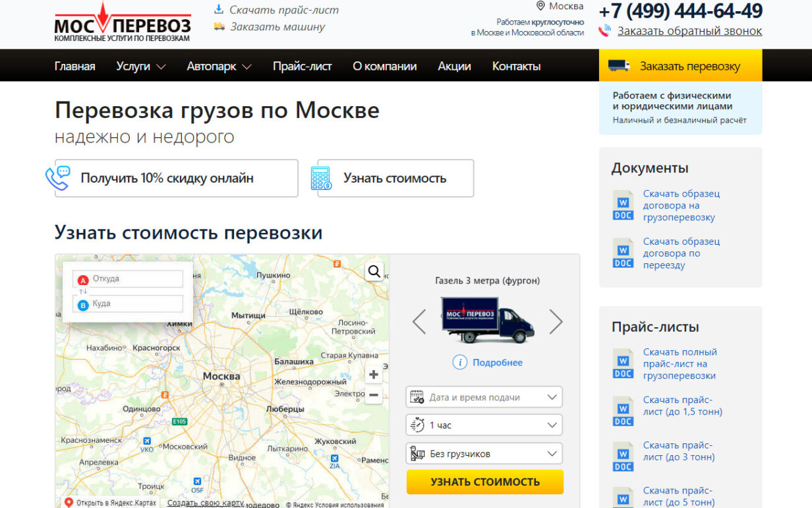Image resolution: width=812 pixels, height=508 pixels.
Task: Click the map search magnifier icon
Action: pos(374,271)
